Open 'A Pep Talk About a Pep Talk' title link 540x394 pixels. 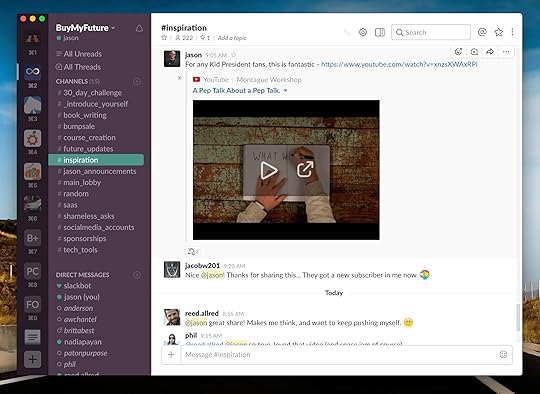236,91
